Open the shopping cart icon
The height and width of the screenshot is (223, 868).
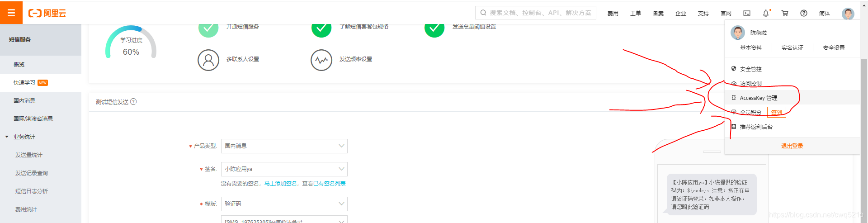pos(785,13)
